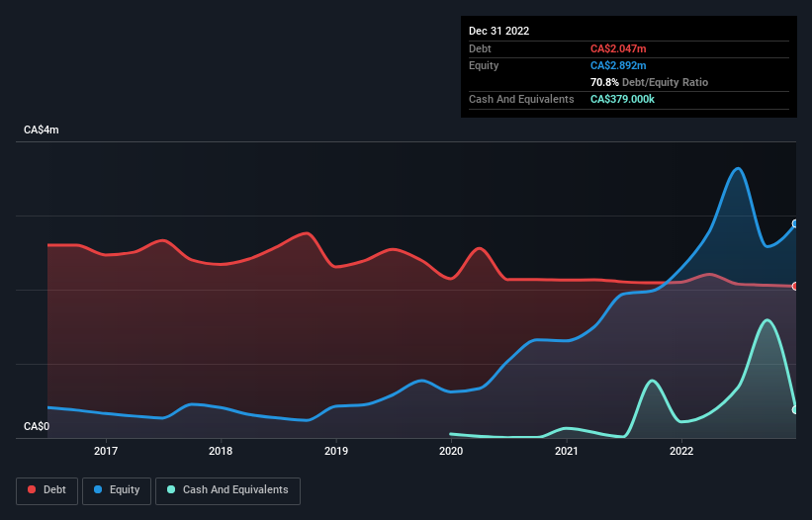This screenshot has width=812, height=520.
Task: Click the blue Equity endpoint marker
Action: pyautogui.click(x=795, y=223)
